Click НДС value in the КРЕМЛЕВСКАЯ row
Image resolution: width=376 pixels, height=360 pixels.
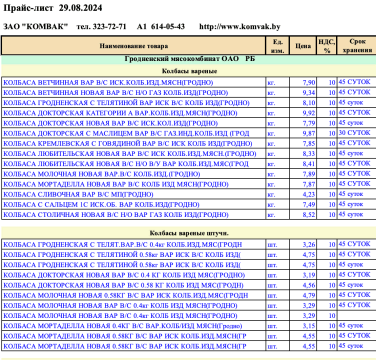tap(327, 144)
